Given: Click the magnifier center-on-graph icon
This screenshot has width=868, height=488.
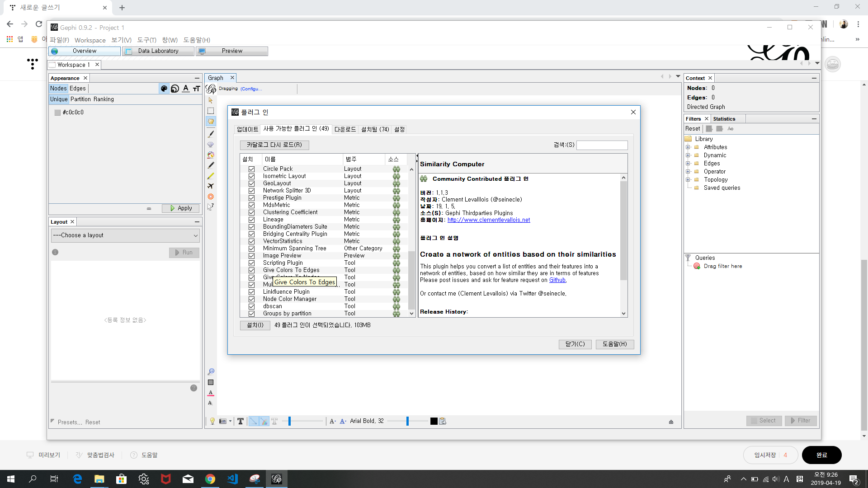Looking at the screenshot, I should point(211,372).
